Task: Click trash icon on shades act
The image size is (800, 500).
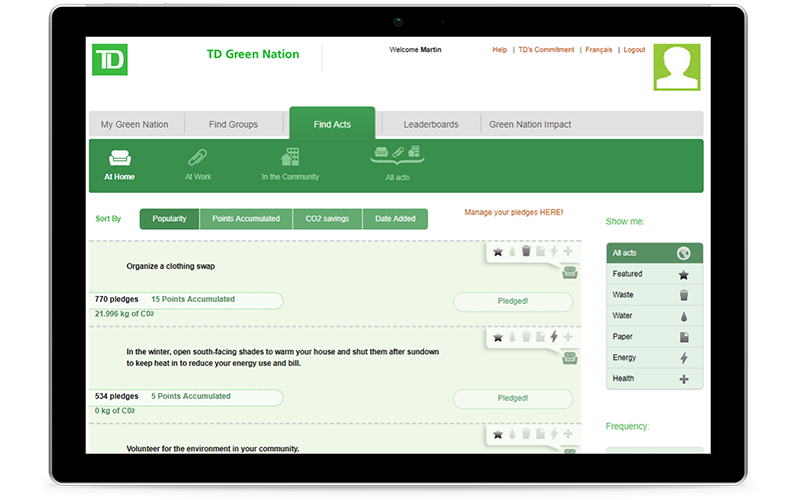Action: point(526,337)
